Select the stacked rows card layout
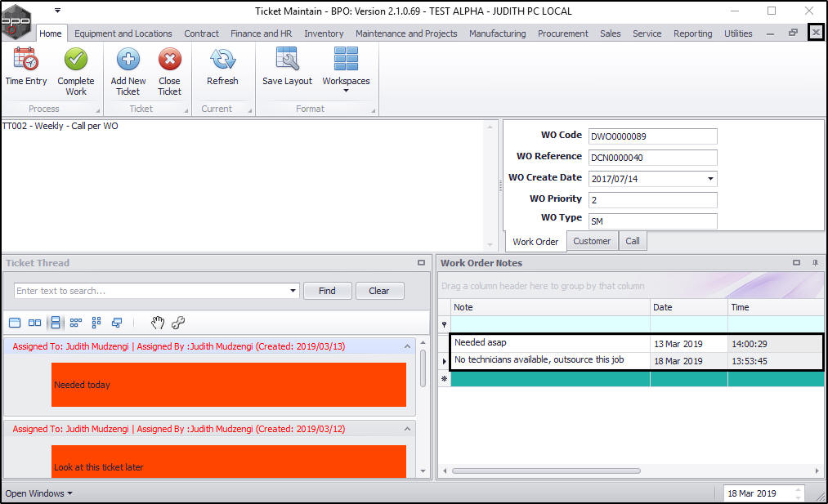The image size is (828, 504). (56, 323)
